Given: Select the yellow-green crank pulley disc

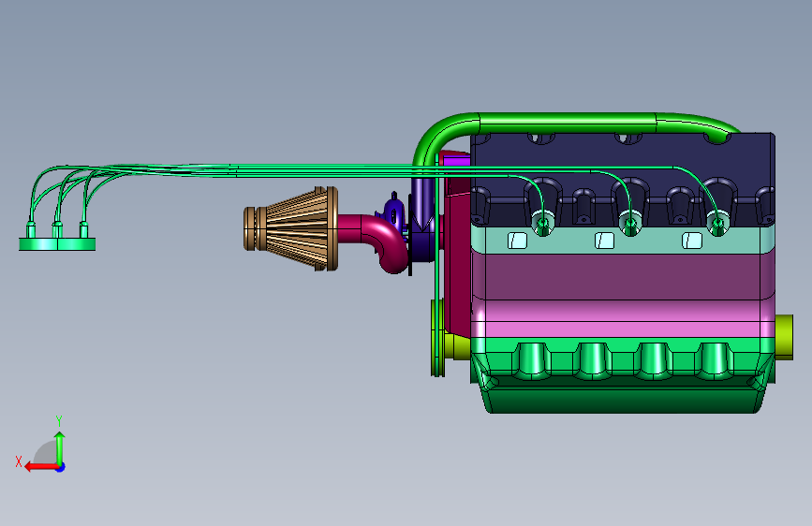Looking at the screenshot, I should (x=437, y=338).
